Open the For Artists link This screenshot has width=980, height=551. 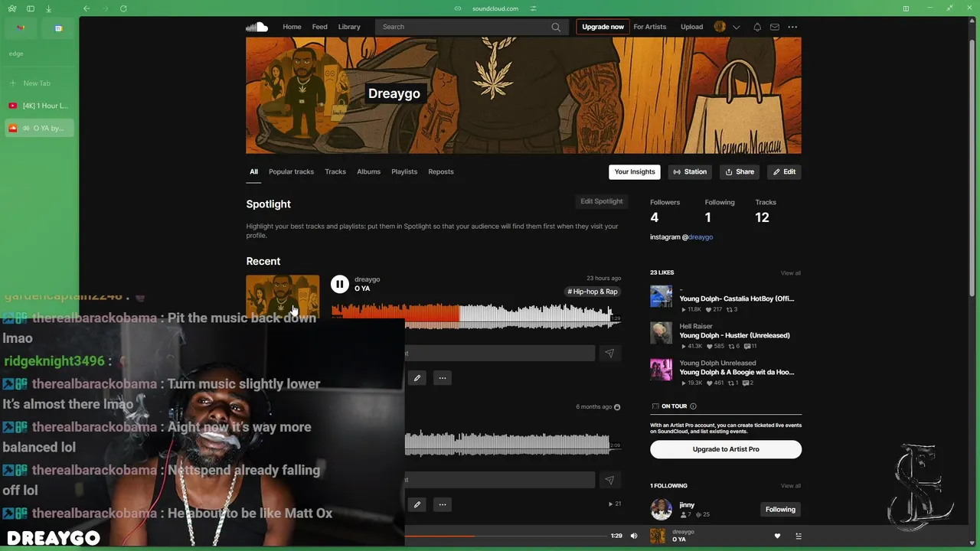650,27
